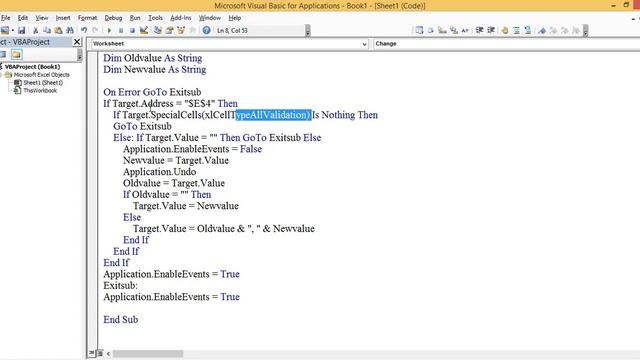This screenshot has height=360, width=640.
Task: Click the Cut scissors icon
Action: coord(36,30)
